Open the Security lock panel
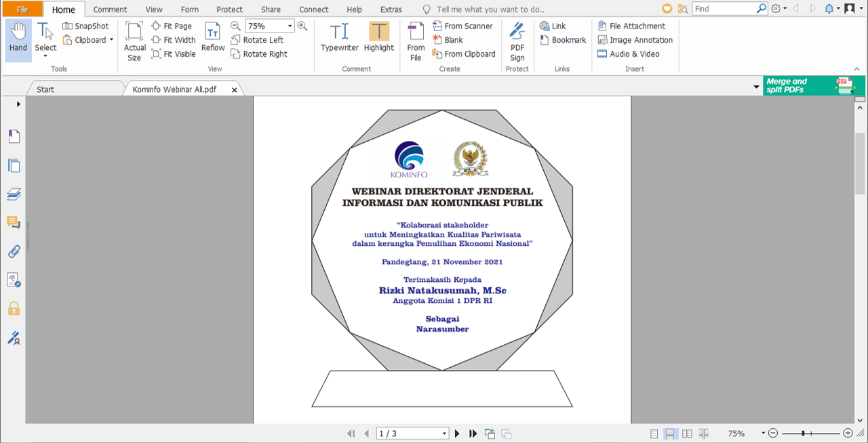The image size is (868, 443). [14, 308]
